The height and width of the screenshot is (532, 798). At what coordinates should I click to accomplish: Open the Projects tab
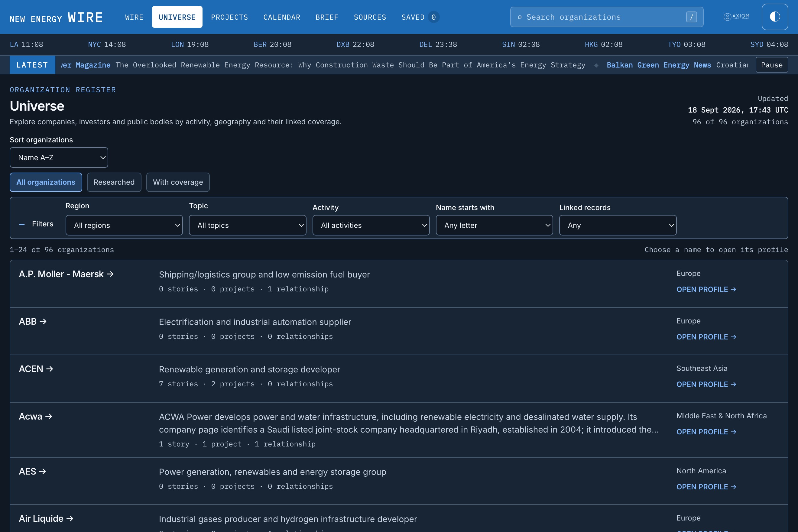pyautogui.click(x=229, y=17)
